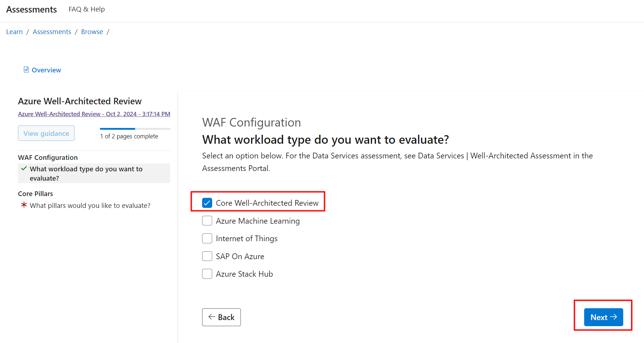Select 'What pillars would you like to evaluate?' item
The width and height of the screenshot is (644, 343).
tap(90, 205)
